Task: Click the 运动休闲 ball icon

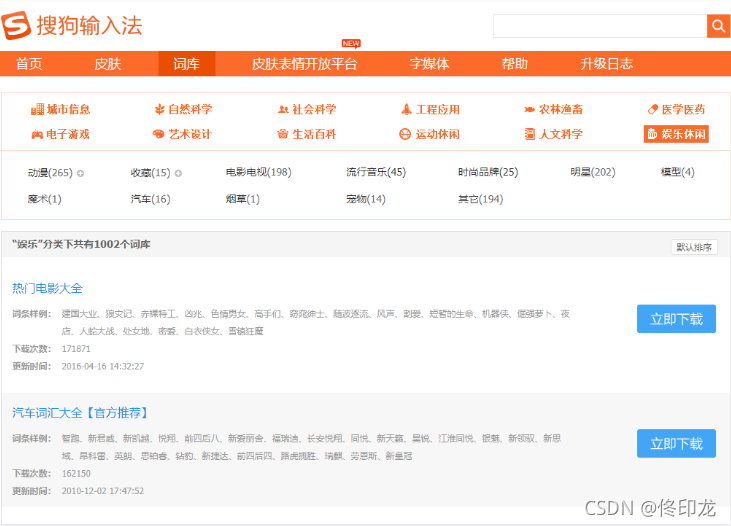Action: coord(405,134)
